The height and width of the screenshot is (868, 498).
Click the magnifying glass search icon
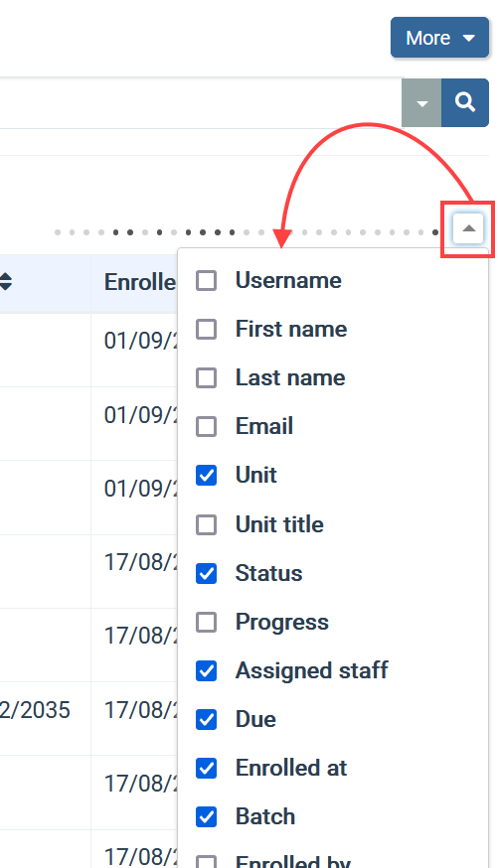click(465, 103)
